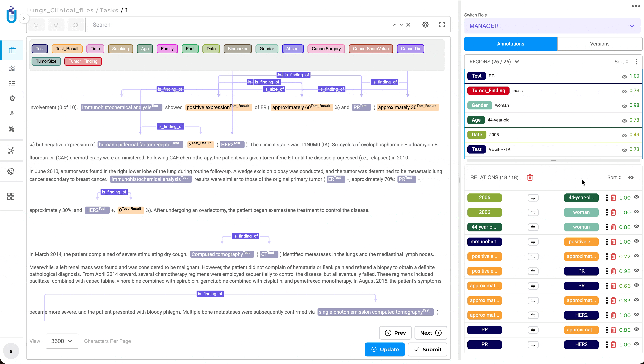This screenshot has width=644, height=364.
Task: Hide the approximat to HER2 relation
Action: pos(636,314)
